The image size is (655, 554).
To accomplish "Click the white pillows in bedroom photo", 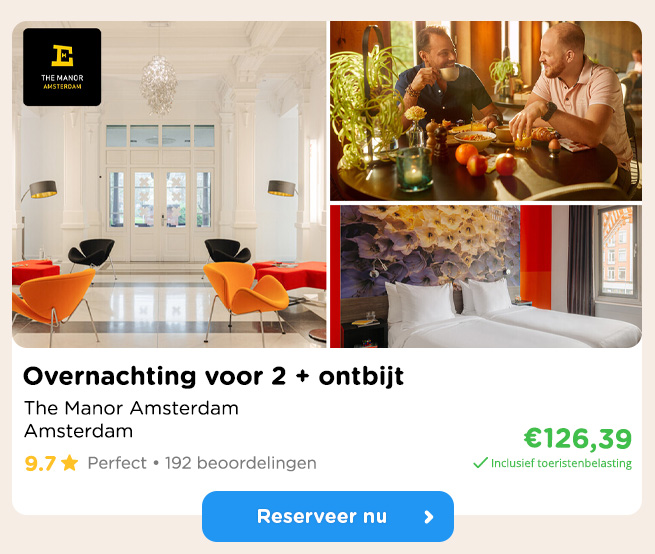I will pyautogui.click(x=449, y=300).
